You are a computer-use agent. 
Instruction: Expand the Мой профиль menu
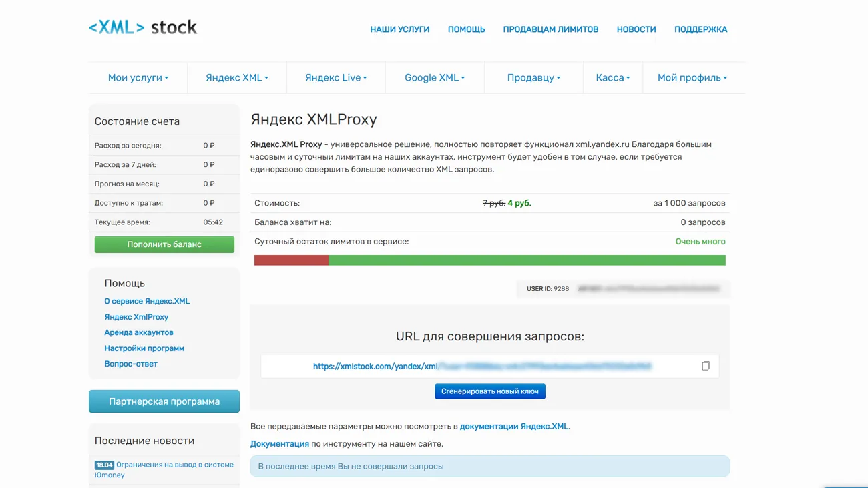pyautogui.click(x=692, y=78)
